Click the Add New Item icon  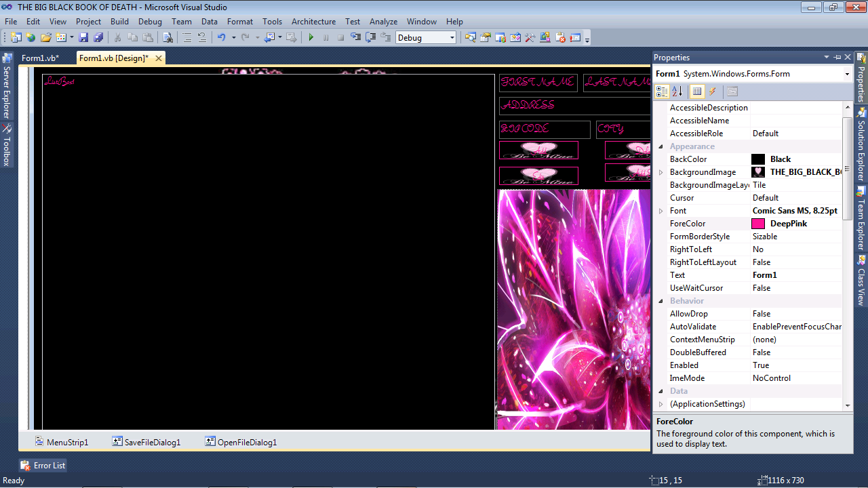click(61, 38)
